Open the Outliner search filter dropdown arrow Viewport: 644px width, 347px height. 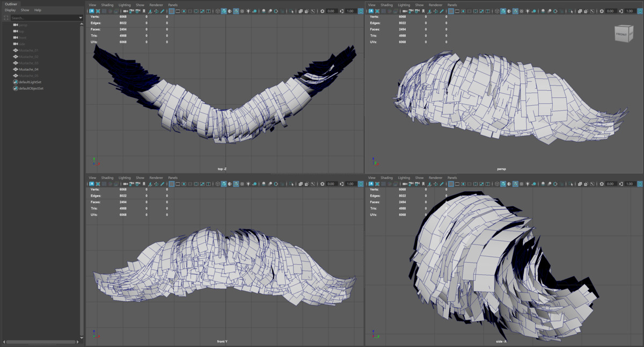point(81,18)
